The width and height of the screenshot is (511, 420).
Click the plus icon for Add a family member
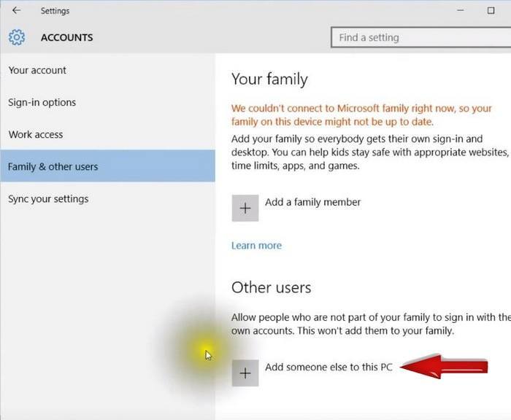[x=245, y=208]
